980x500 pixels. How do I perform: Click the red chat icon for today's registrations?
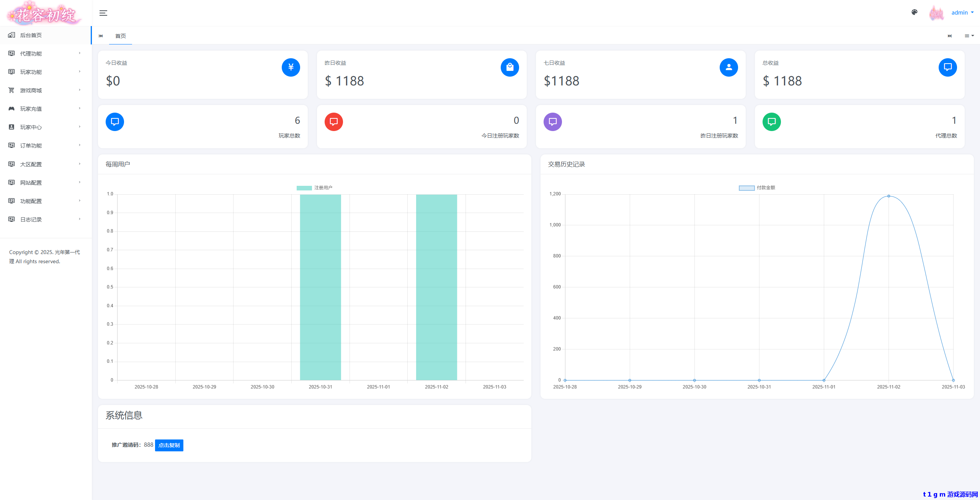(333, 122)
